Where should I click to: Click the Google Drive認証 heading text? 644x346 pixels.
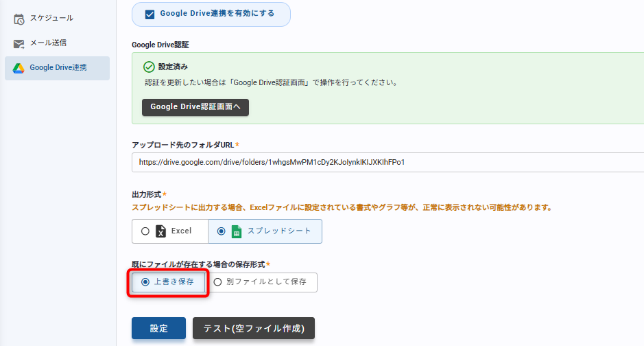point(160,45)
